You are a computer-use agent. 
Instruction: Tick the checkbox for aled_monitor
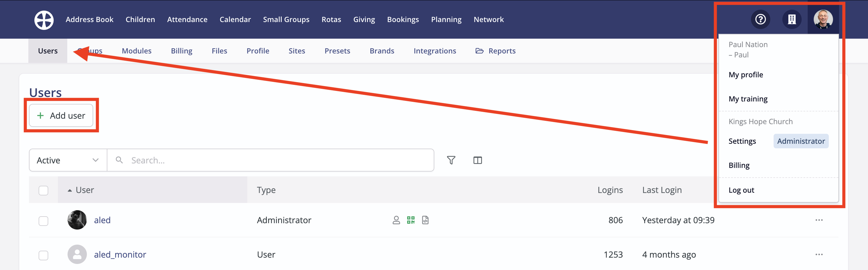tap(43, 255)
